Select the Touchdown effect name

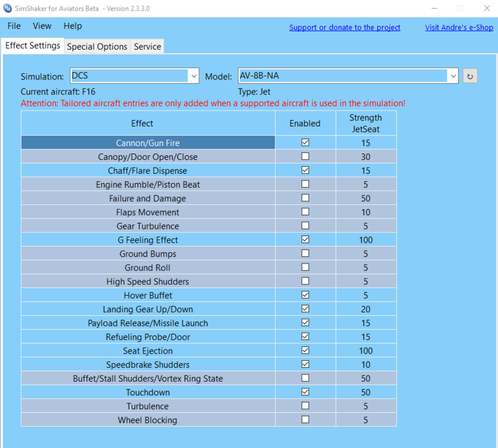point(148,392)
